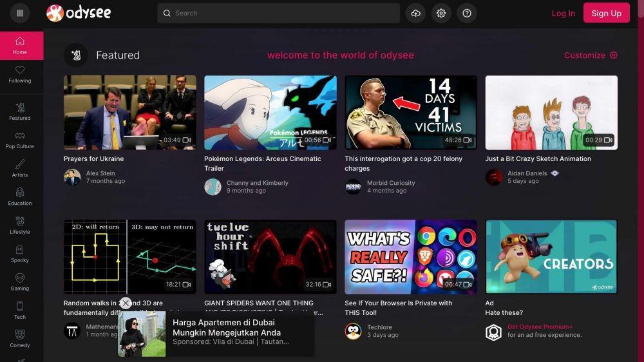Click Morbid Curiosity channel name
Image resolution: width=644 pixels, height=362 pixels.
pos(391,183)
